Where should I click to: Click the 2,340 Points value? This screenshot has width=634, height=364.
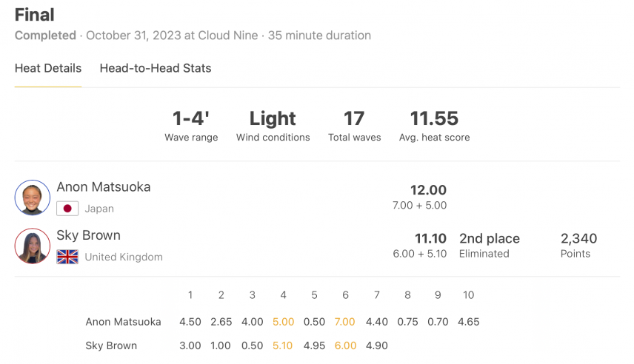tap(578, 238)
